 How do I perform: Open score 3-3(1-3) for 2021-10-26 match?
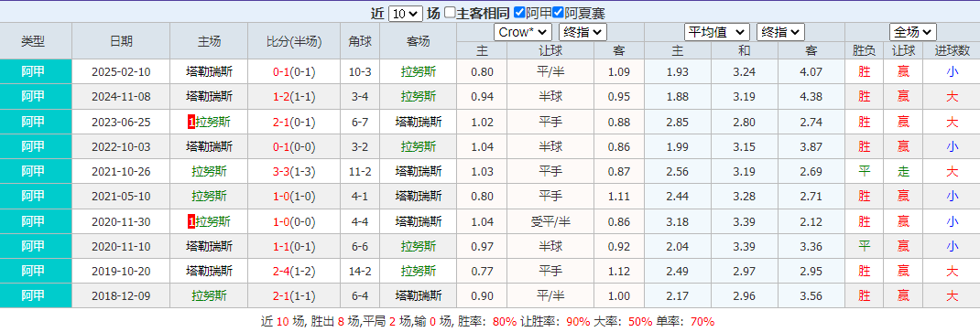point(294,172)
